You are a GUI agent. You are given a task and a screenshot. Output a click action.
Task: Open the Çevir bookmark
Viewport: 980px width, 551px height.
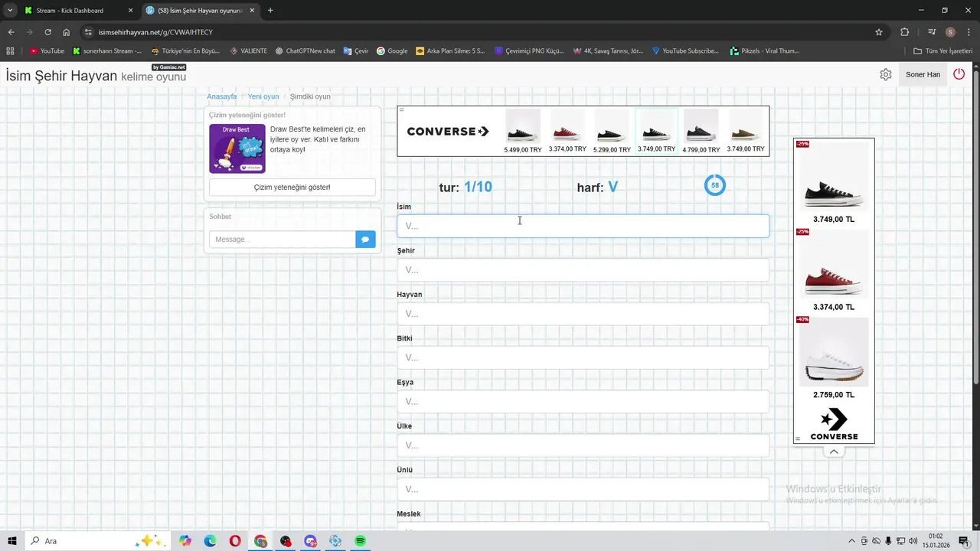coord(356,51)
